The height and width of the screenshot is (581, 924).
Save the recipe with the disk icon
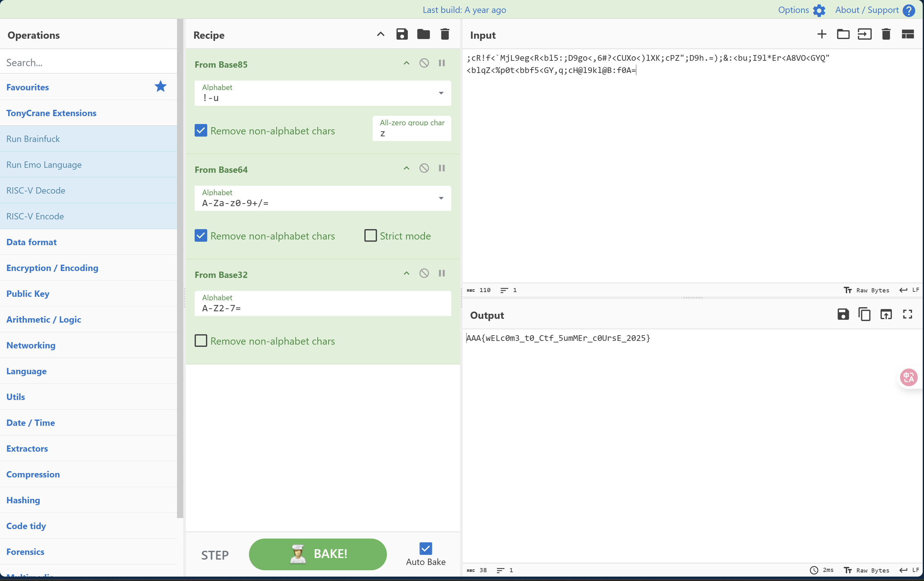pyautogui.click(x=402, y=35)
